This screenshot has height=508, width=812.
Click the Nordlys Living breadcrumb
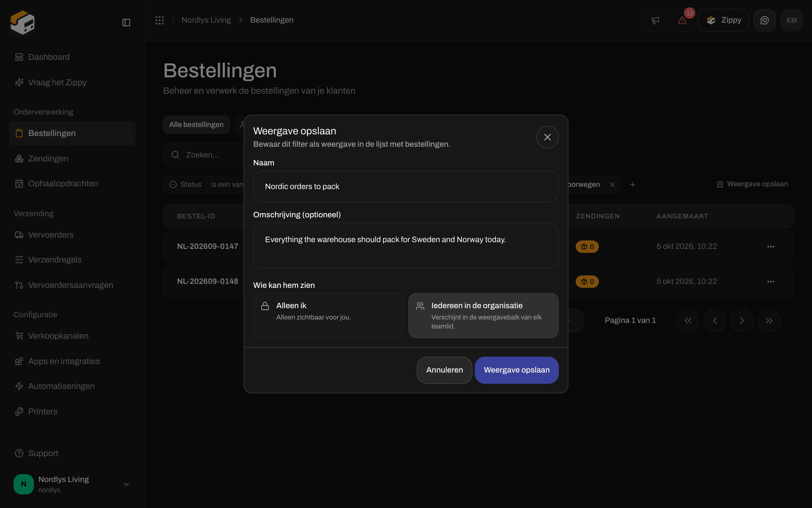206,20
